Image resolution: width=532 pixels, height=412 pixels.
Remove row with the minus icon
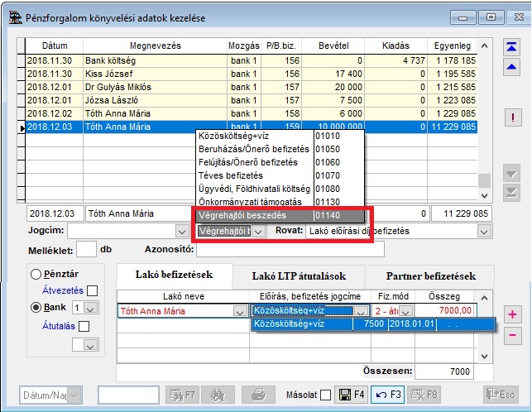pyautogui.click(x=512, y=335)
